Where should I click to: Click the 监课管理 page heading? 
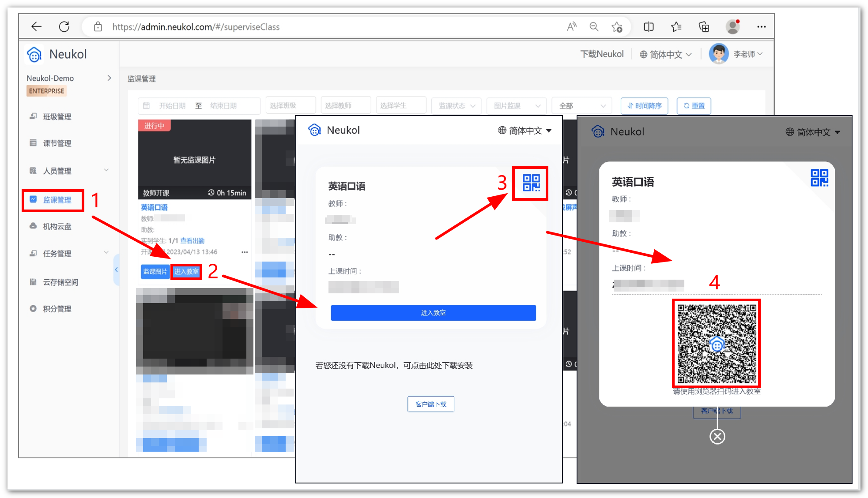[142, 79]
